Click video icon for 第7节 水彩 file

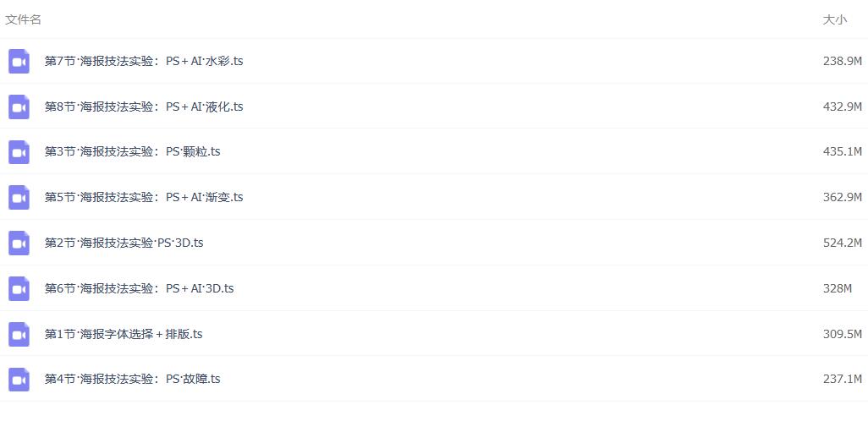pos(19,62)
